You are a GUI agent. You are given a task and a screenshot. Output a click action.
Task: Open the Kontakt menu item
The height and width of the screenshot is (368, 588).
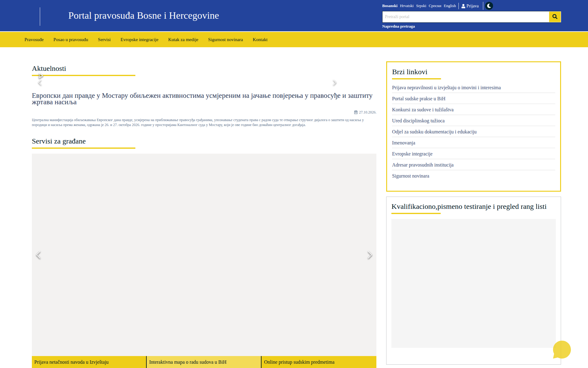(x=260, y=40)
